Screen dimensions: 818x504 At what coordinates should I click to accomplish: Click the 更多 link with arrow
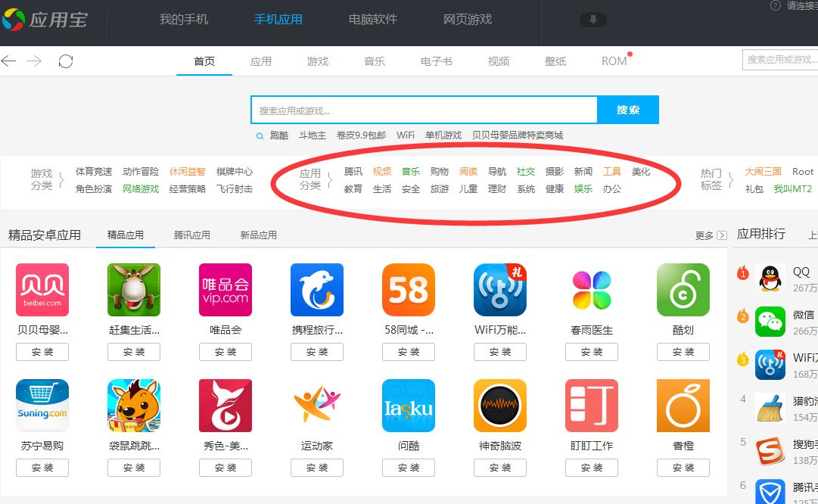pos(711,235)
